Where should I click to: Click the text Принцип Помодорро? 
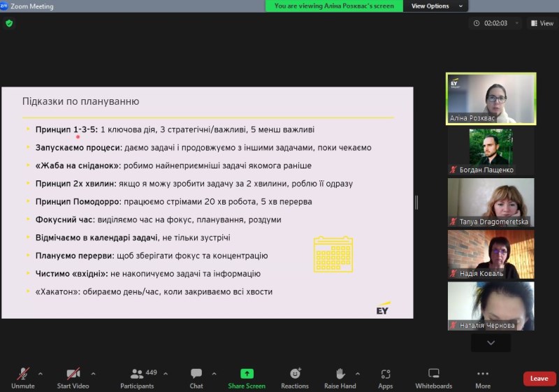78,202
